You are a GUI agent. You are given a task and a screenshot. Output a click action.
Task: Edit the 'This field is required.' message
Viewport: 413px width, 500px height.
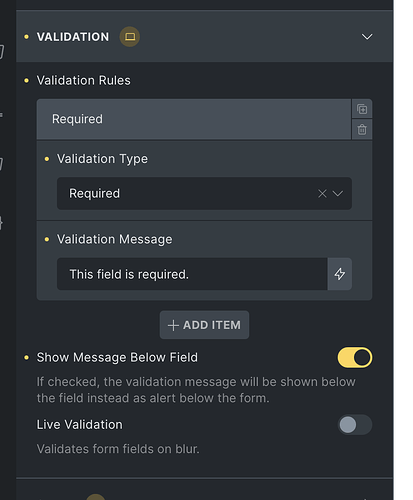pyautogui.click(x=192, y=274)
